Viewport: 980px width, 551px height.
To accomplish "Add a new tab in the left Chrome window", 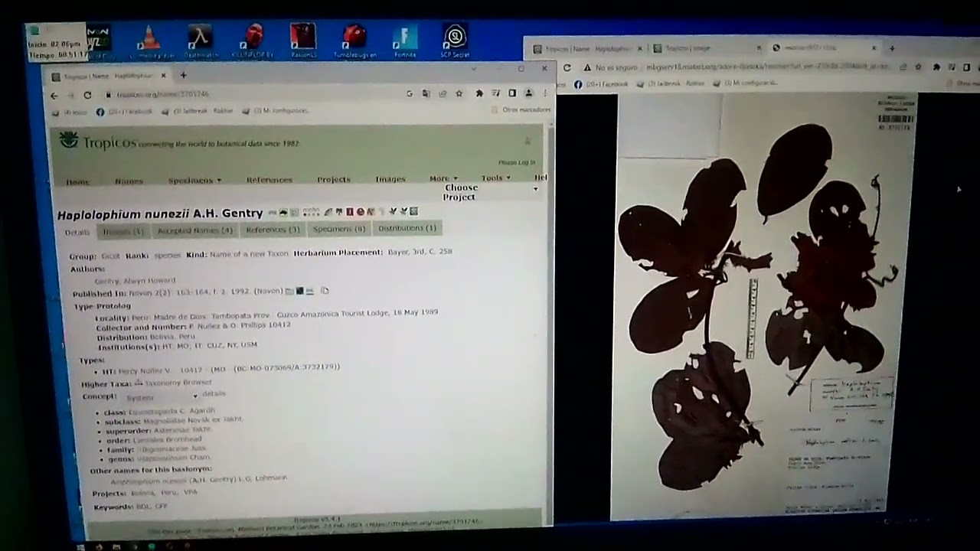I will (183, 75).
